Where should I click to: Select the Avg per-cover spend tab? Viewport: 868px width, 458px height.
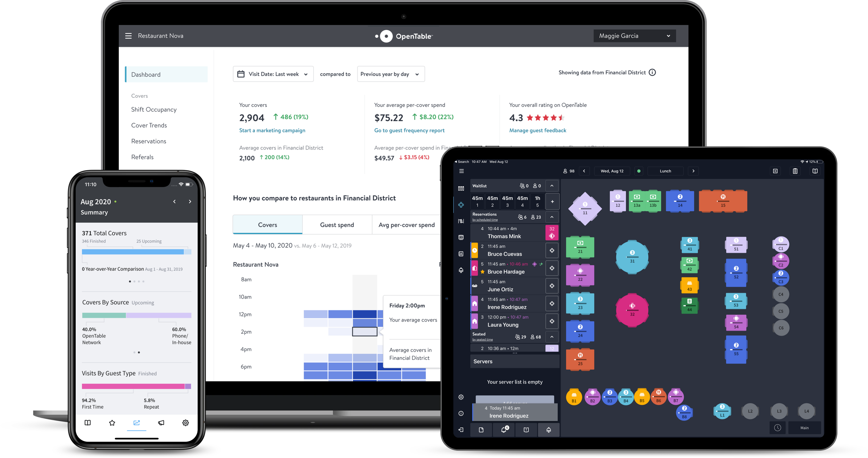(x=406, y=224)
